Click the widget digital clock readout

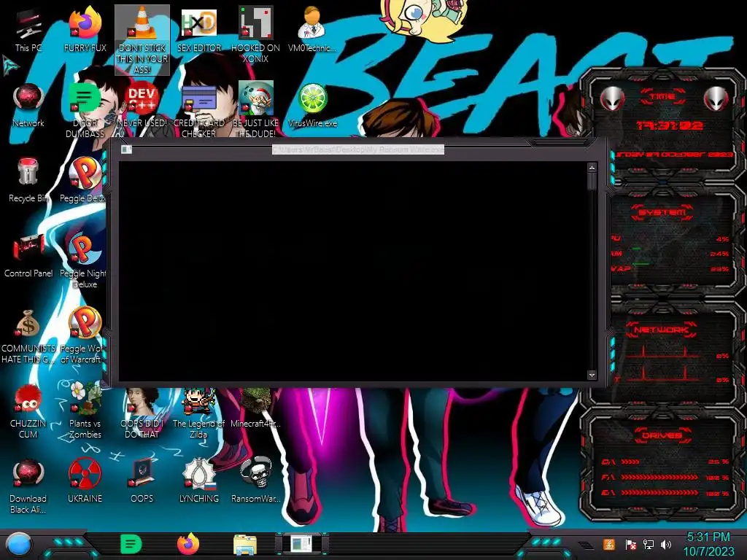tap(670, 125)
